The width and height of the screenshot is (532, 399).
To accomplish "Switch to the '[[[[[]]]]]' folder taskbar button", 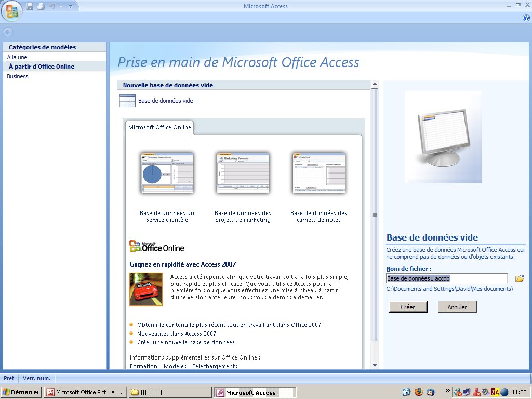I will (x=170, y=392).
